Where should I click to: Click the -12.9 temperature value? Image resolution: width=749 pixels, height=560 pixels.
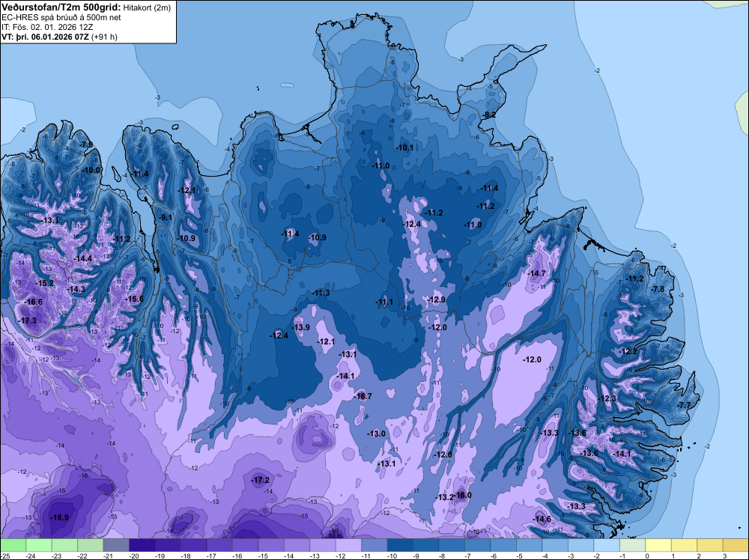click(x=436, y=299)
